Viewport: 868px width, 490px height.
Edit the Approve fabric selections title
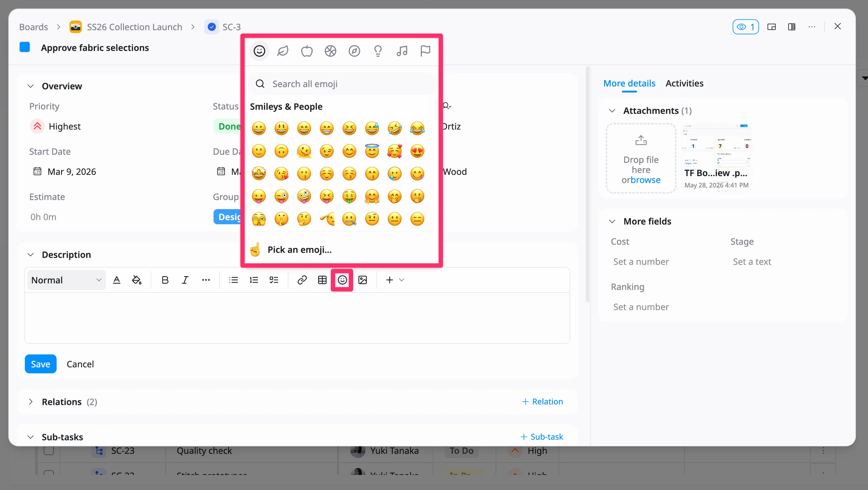click(95, 47)
